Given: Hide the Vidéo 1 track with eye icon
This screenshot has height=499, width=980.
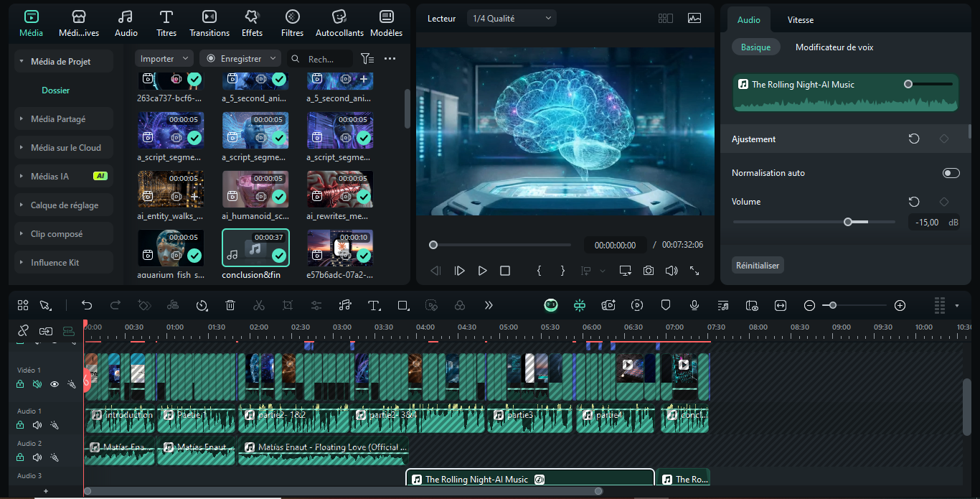Looking at the screenshot, I should click(x=55, y=384).
